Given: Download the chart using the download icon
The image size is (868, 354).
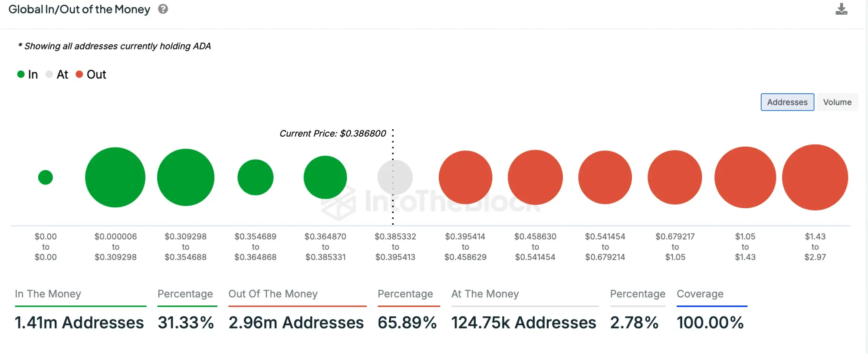Looking at the screenshot, I should click(841, 9).
